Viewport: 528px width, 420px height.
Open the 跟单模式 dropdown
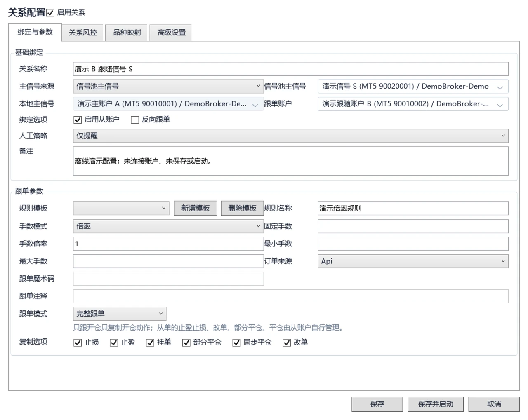120,314
